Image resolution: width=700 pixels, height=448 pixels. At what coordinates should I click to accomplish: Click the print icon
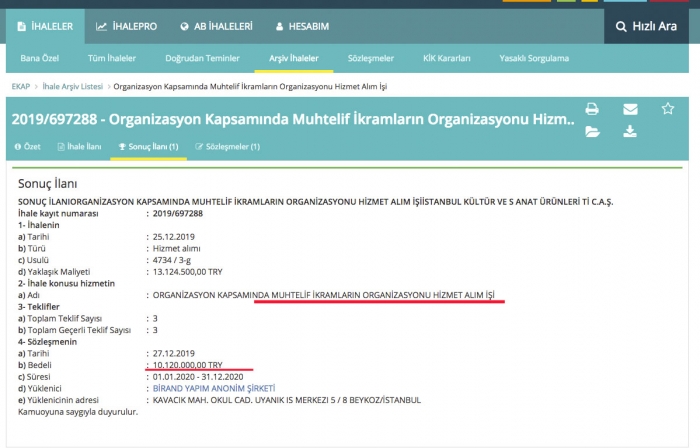point(592,109)
